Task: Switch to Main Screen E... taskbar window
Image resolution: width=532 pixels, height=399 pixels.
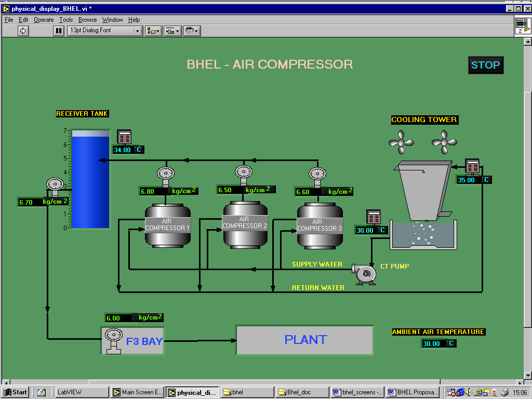Action: (x=137, y=392)
